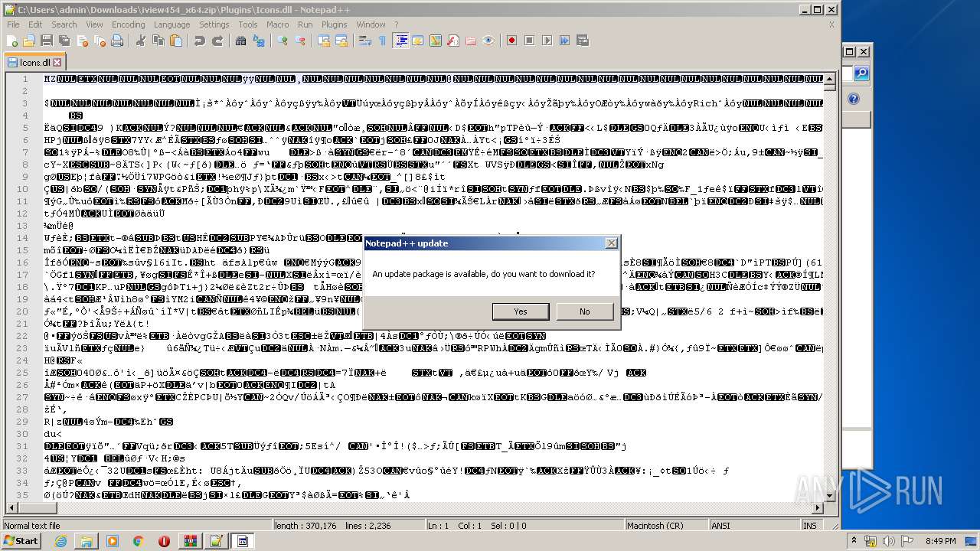
Task: Click the horizontal scrollbar right arrow
Action: click(x=818, y=508)
